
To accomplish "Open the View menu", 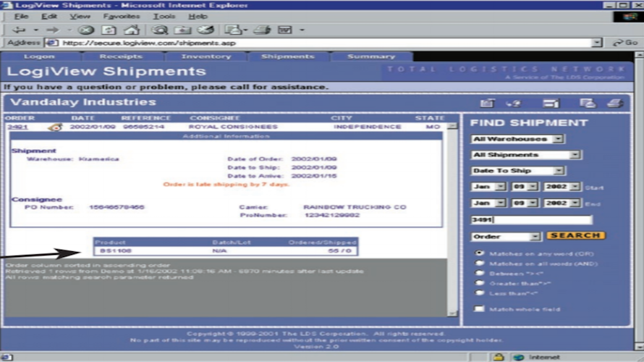I will [80, 17].
